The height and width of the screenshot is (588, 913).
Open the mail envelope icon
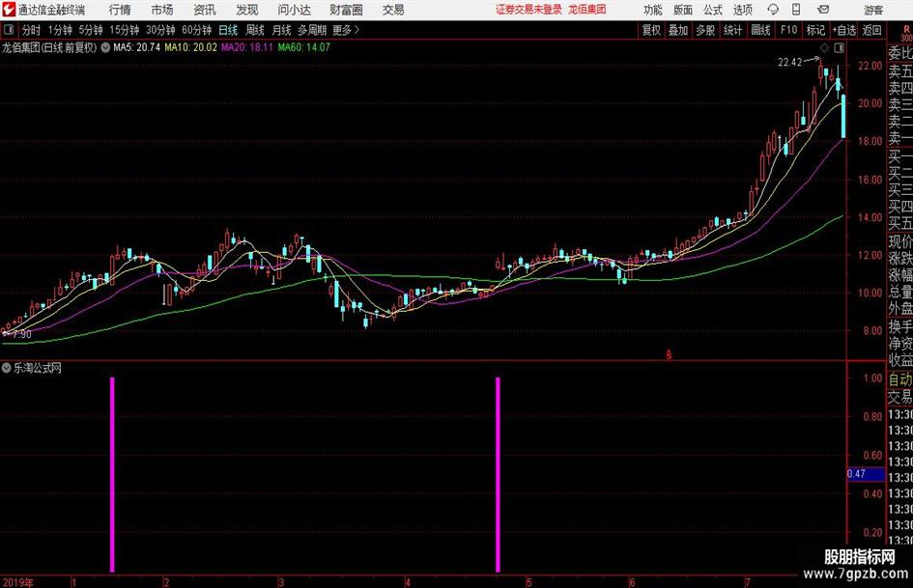tap(823, 10)
